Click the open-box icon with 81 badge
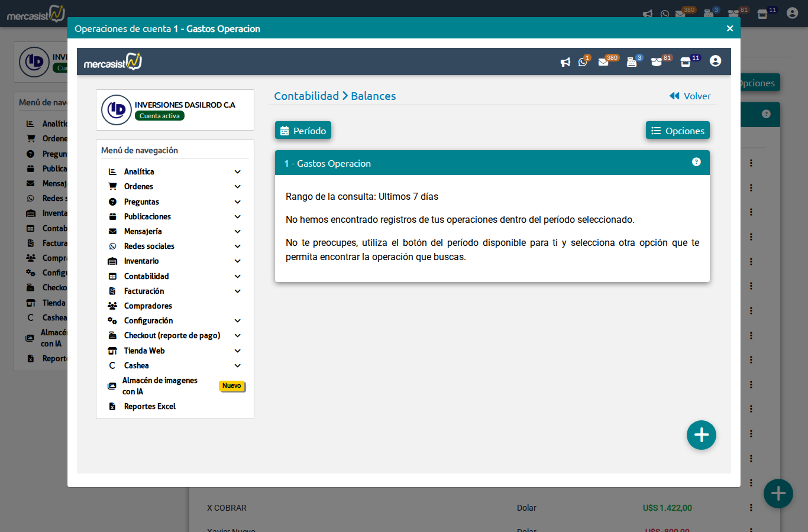 [x=656, y=62]
